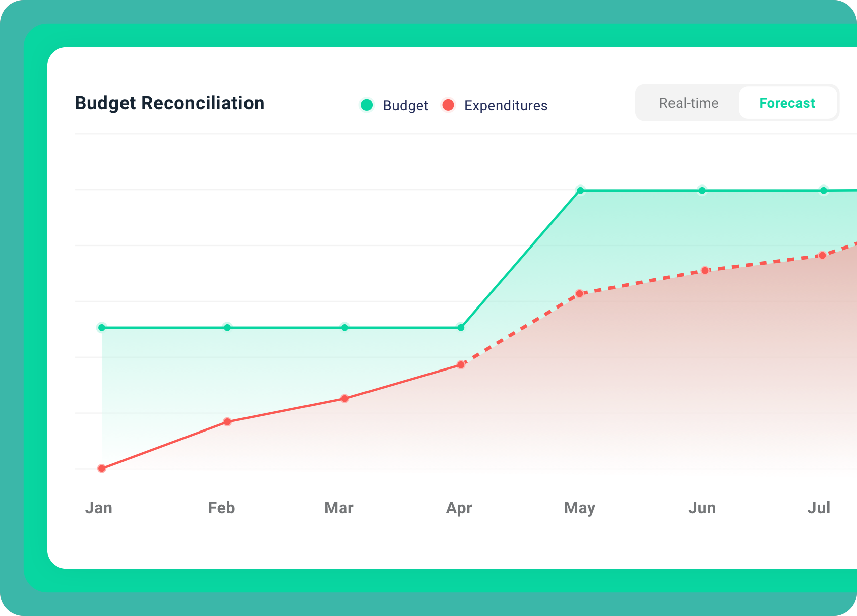Select the Expenditures data point for Apr
The width and height of the screenshot is (857, 616).
pos(461,364)
